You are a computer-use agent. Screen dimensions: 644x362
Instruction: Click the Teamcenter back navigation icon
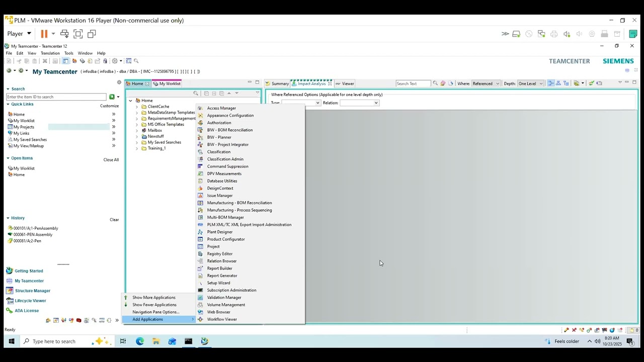pos(9,71)
